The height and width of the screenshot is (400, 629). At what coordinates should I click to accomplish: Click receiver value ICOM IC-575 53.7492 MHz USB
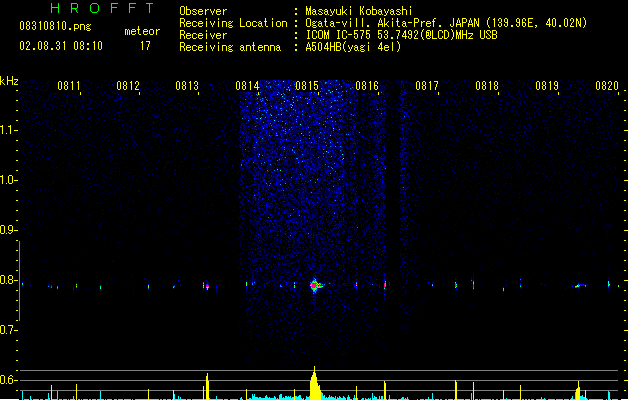[402, 35]
